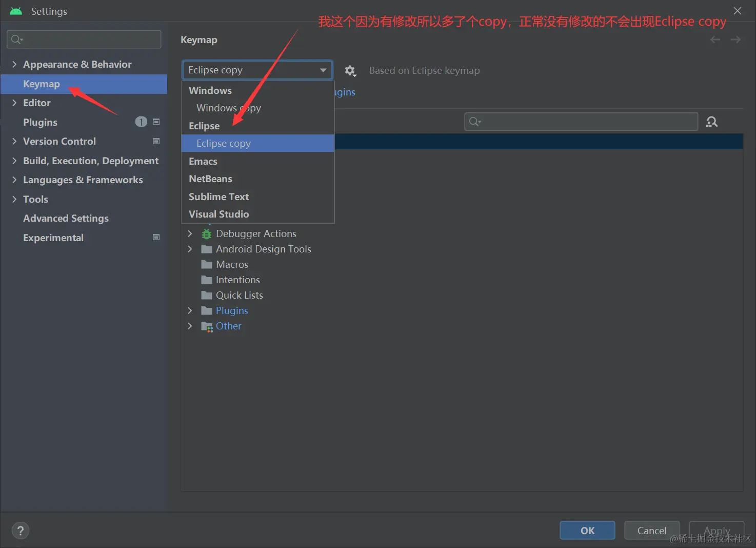Click the project-level icon beside Version Control
This screenshot has width=756, height=548.
coord(156,141)
